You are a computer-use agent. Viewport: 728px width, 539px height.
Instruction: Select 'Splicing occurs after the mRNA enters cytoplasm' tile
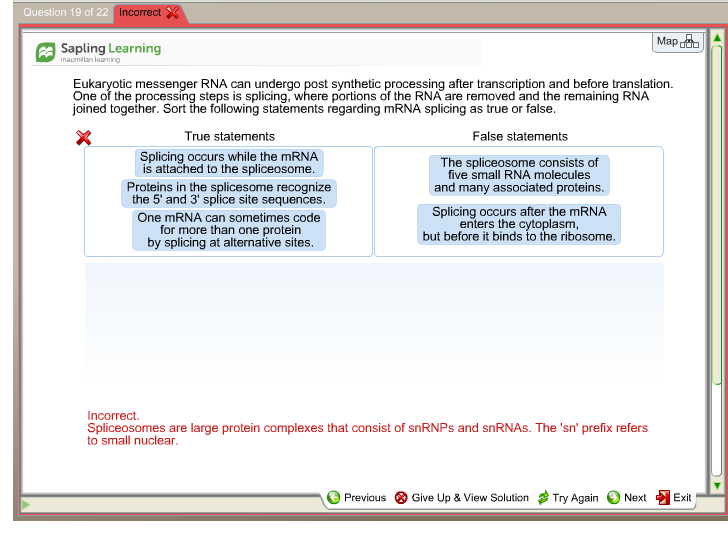519,224
